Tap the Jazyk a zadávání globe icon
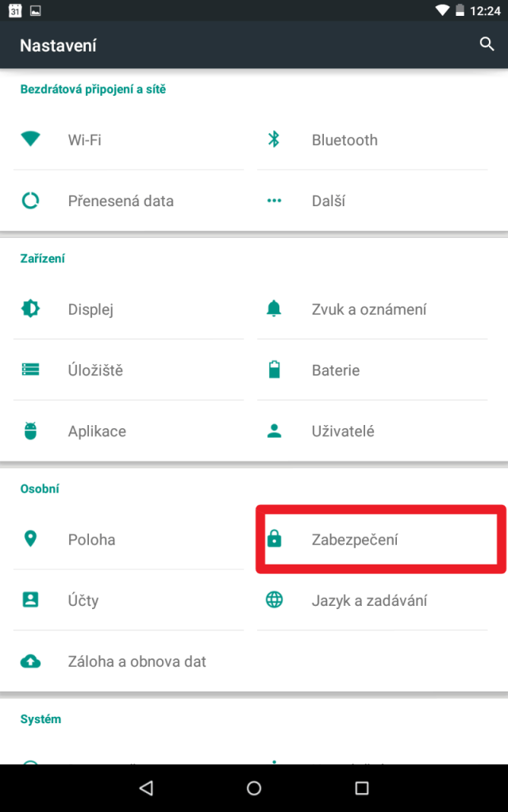 coord(274,600)
